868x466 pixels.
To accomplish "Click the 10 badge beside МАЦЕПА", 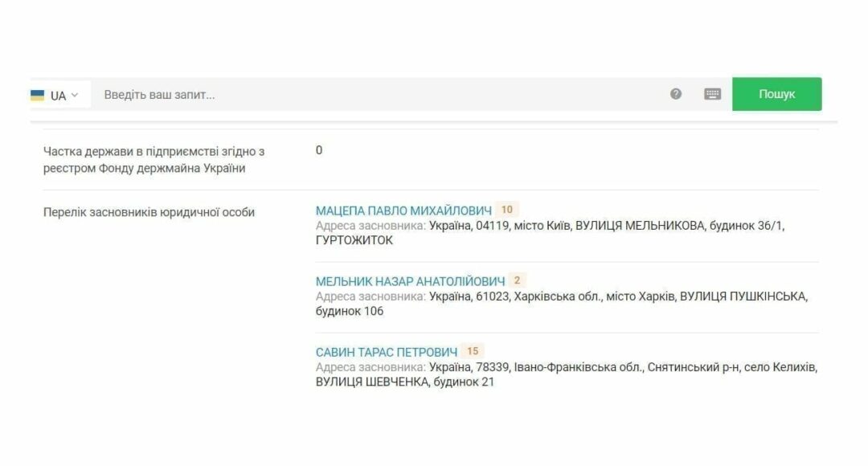I will (x=506, y=210).
